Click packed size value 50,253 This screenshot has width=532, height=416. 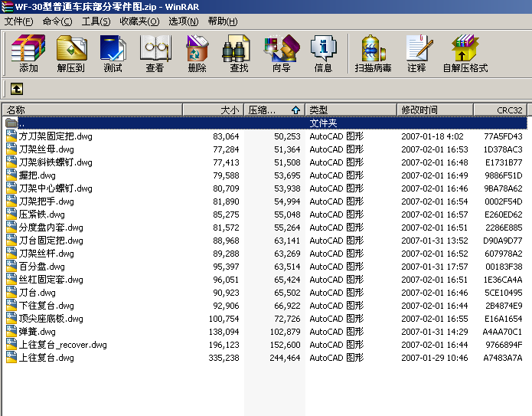[287, 136]
